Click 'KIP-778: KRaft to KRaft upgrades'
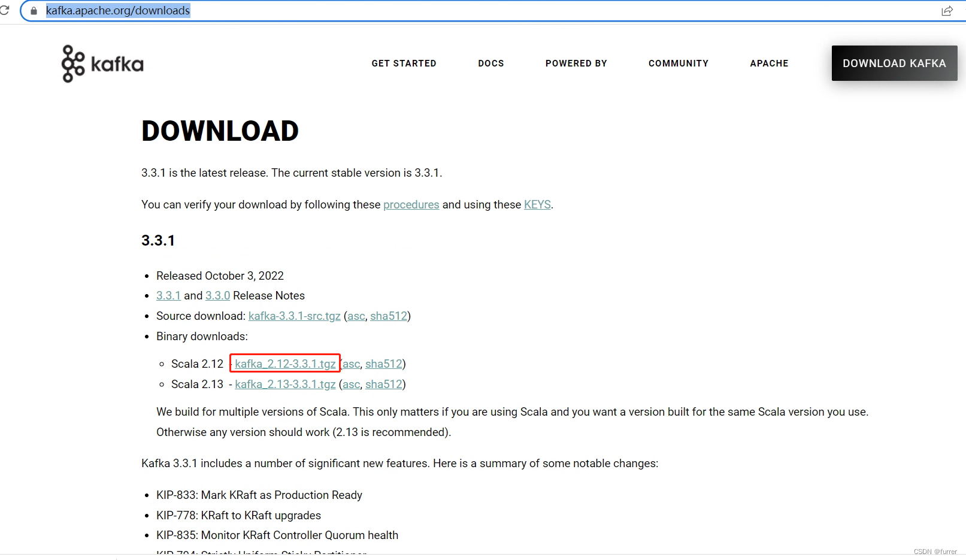The height and width of the screenshot is (560, 966). coord(238,516)
